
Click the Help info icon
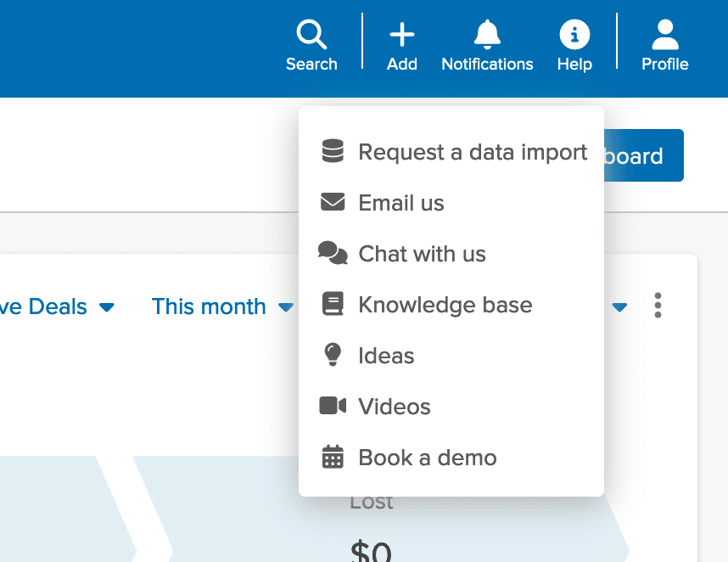point(574,36)
